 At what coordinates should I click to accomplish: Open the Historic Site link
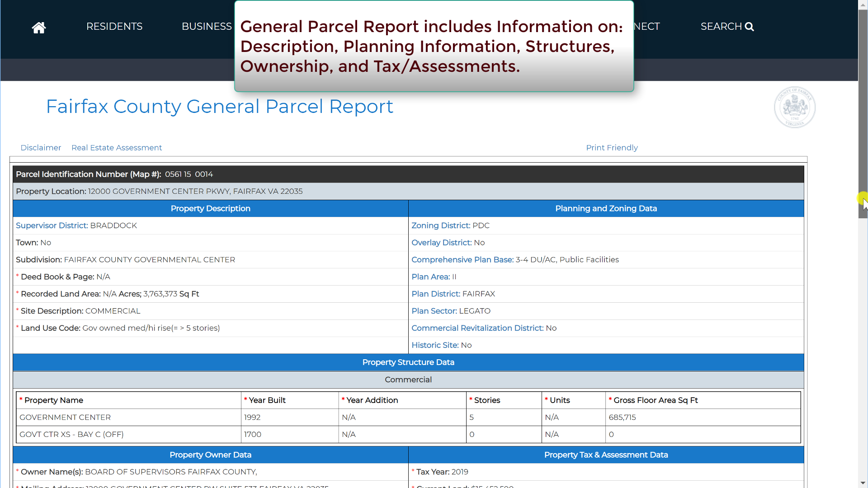tap(435, 345)
